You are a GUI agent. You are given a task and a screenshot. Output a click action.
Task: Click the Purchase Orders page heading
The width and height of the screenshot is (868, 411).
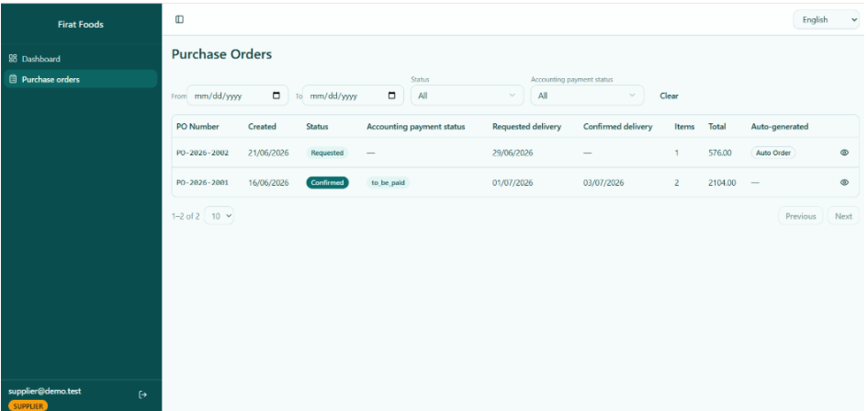pos(221,54)
